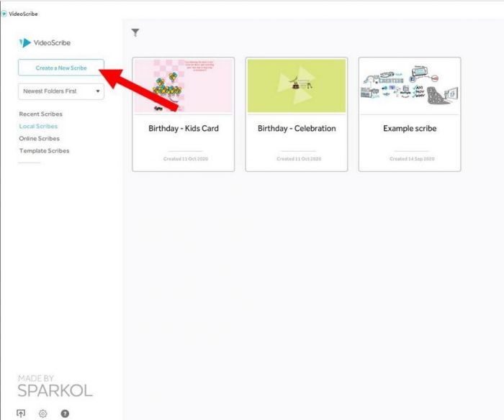This screenshot has height=420, width=504.
Task: Click the help question mark icon
Action: pyautogui.click(x=65, y=413)
